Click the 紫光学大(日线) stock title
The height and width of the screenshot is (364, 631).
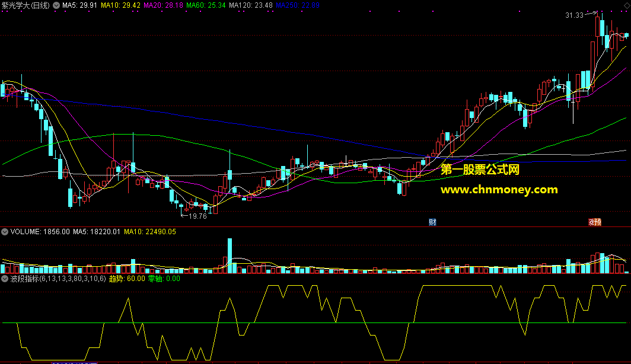point(26,5)
